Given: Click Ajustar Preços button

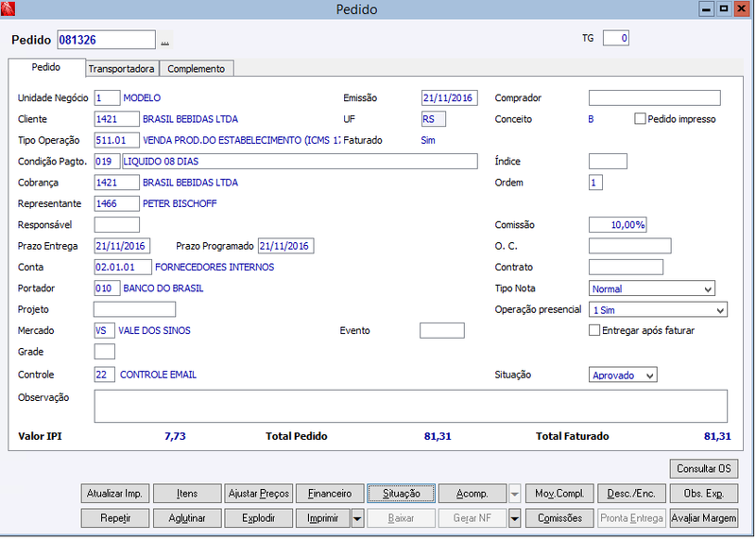Looking at the screenshot, I should [258, 494].
